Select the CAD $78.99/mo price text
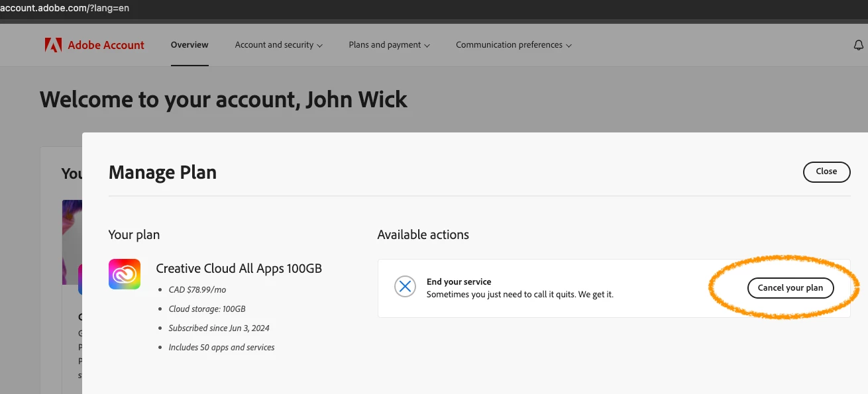The image size is (868, 394). point(197,289)
